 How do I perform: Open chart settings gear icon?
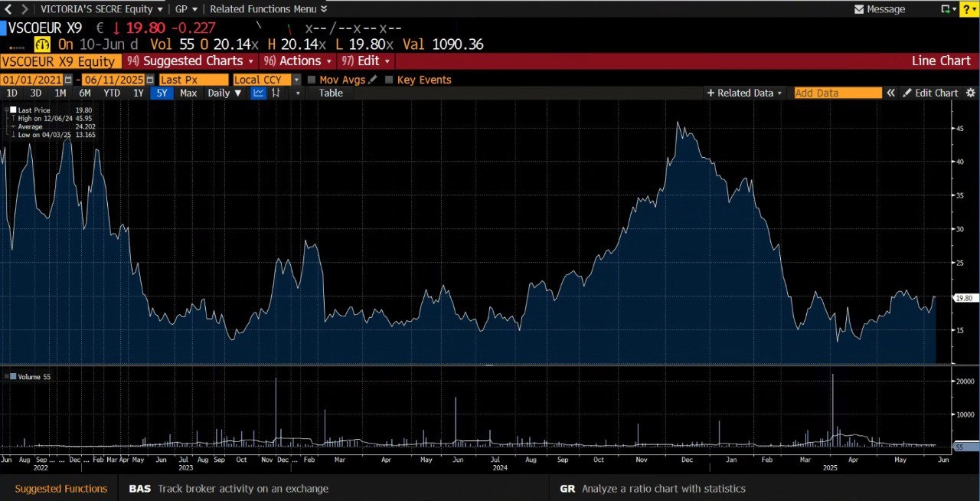[971, 93]
